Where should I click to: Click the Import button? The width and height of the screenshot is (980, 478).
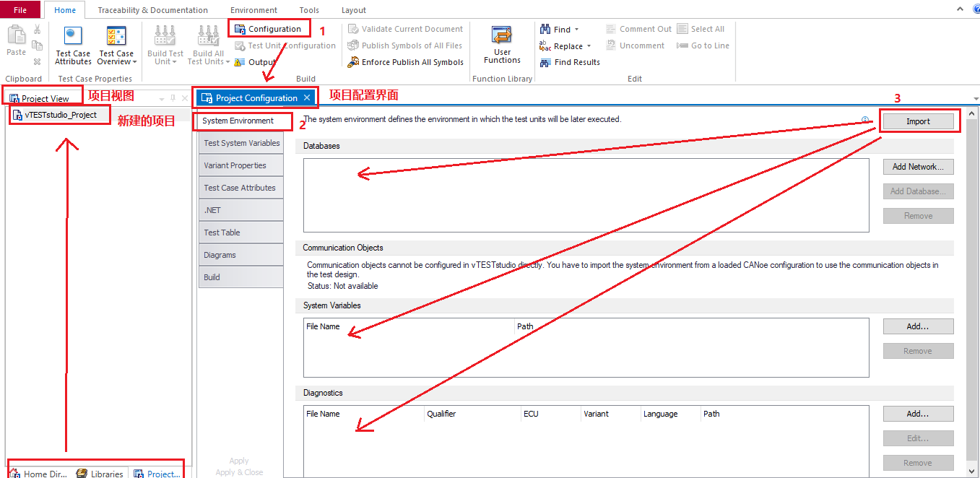(x=918, y=120)
